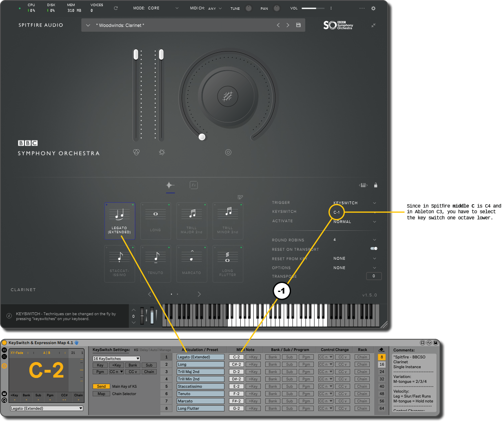The width and height of the screenshot is (504, 422).
Task: Toggle the KeySwitch device on/off circle
Action: (4, 342)
